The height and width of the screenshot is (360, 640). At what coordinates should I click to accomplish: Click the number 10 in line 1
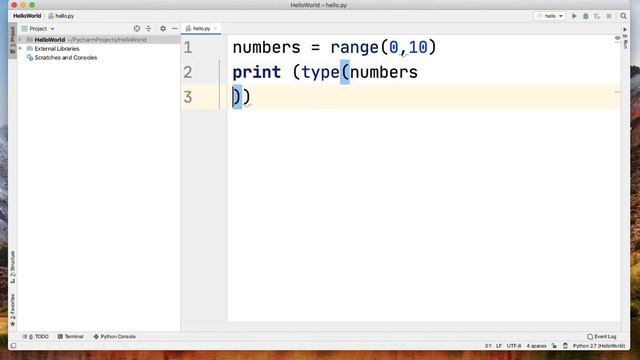[418, 48]
